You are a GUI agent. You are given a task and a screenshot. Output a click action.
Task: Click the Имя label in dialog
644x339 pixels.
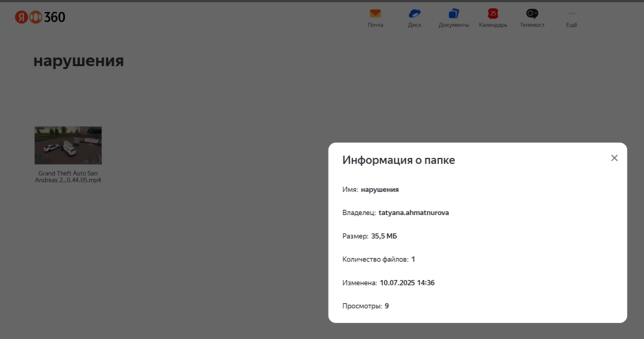(x=351, y=189)
